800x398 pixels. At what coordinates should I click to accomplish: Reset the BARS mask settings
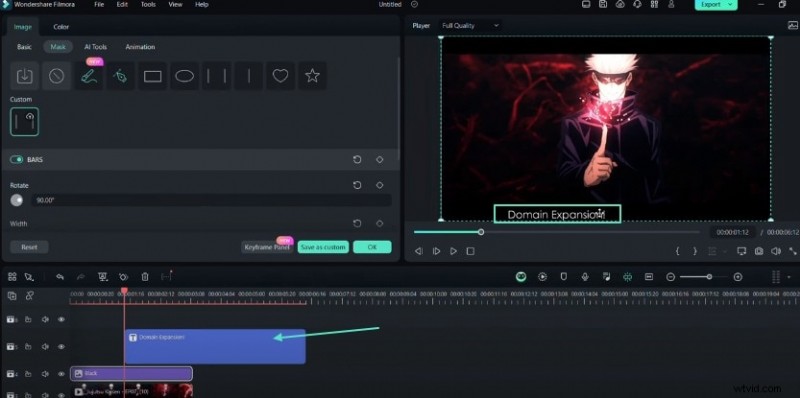357,159
